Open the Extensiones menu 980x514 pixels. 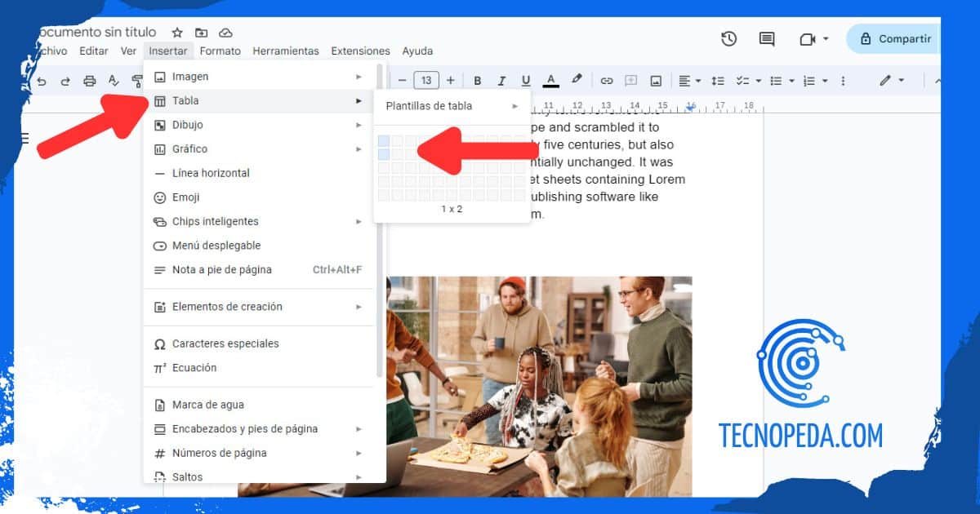[x=360, y=51]
